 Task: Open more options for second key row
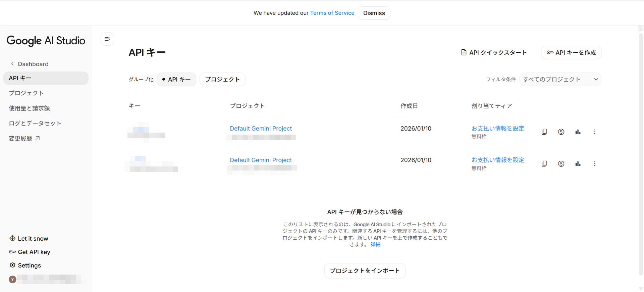594,164
